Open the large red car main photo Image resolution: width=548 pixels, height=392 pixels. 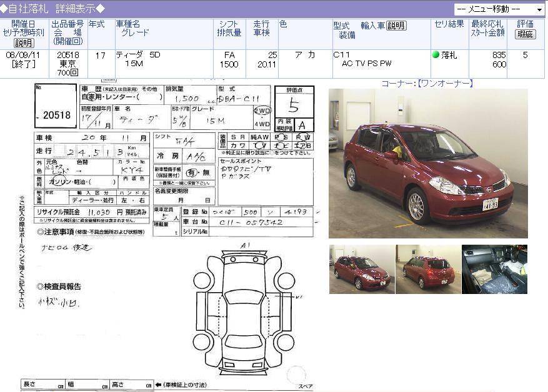428,164
